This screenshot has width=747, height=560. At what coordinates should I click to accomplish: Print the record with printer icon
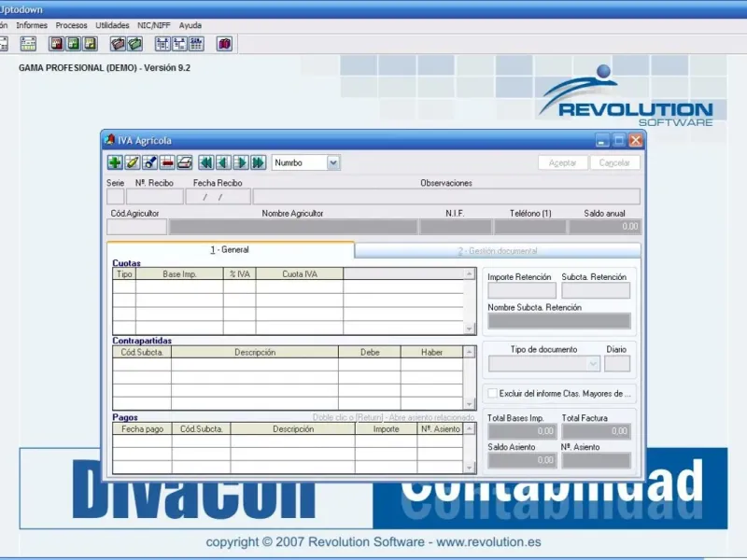point(185,162)
